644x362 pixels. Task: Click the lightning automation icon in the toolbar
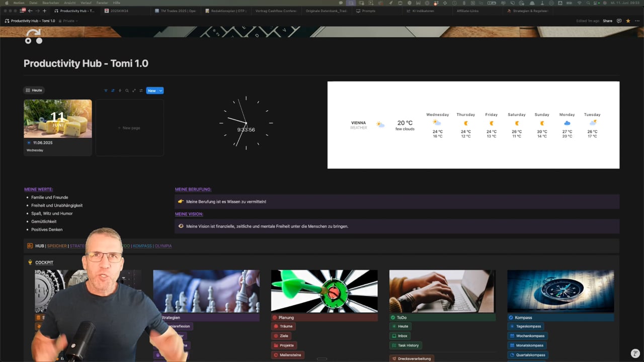[120, 90]
